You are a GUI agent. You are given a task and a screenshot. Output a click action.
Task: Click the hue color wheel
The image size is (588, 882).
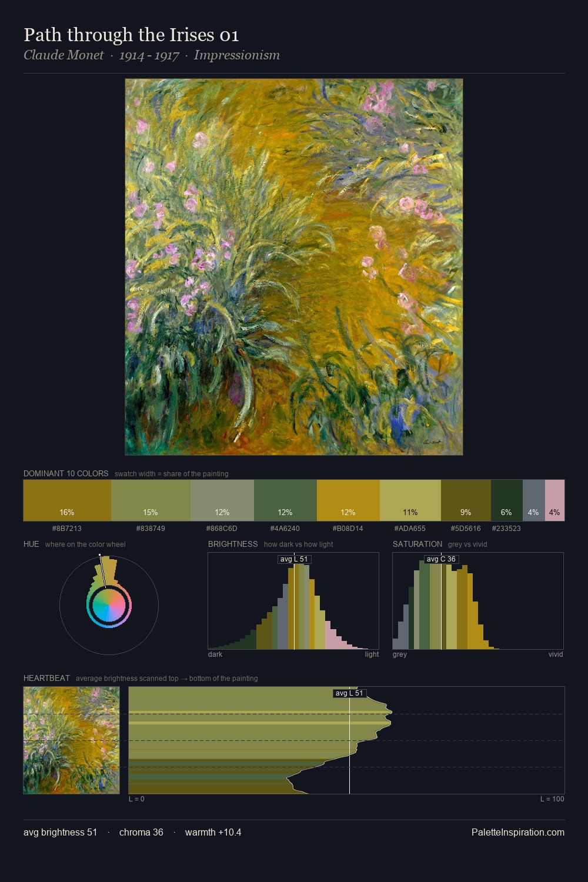[109, 605]
